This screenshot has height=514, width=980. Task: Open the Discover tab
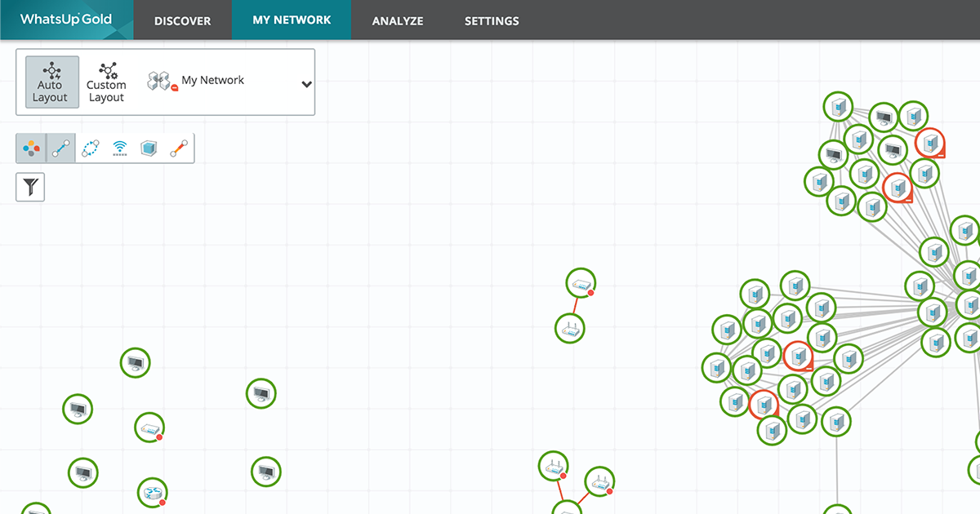pos(182,20)
